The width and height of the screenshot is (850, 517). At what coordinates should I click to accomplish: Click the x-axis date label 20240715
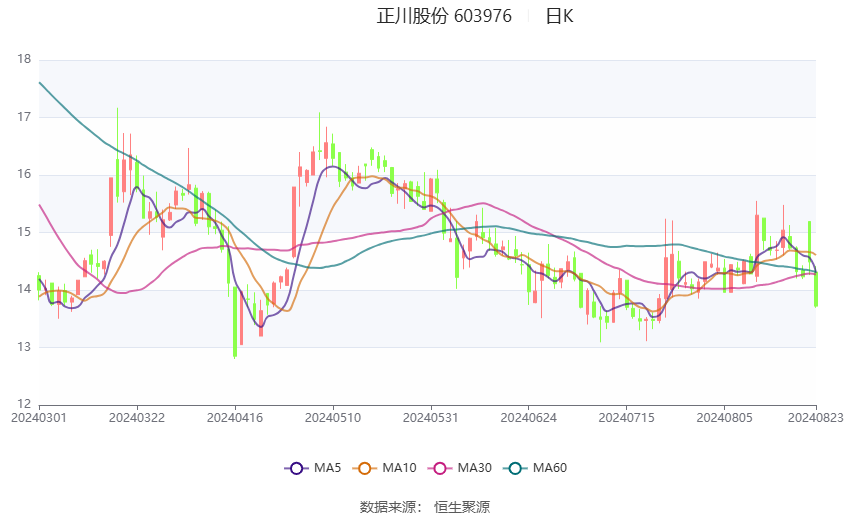pyautogui.click(x=626, y=418)
